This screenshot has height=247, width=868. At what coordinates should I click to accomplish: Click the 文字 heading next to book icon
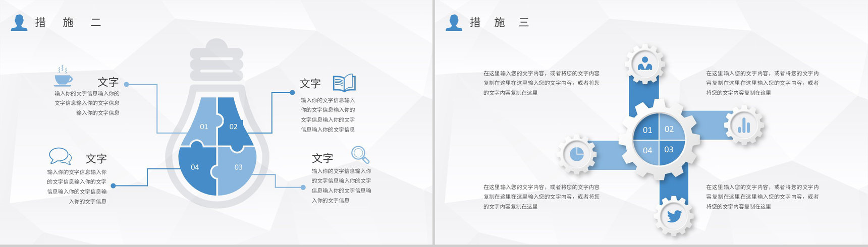[x=310, y=83]
